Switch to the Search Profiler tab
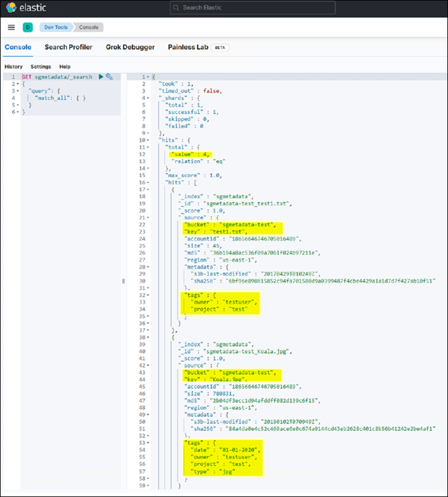The image size is (448, 497). point(68,47)
